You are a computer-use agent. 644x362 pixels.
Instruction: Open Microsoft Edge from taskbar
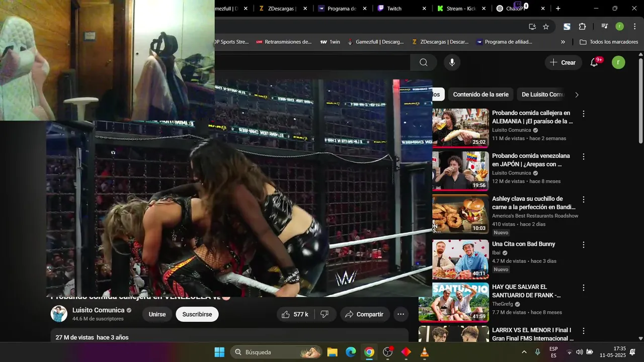tap(351, 352)
